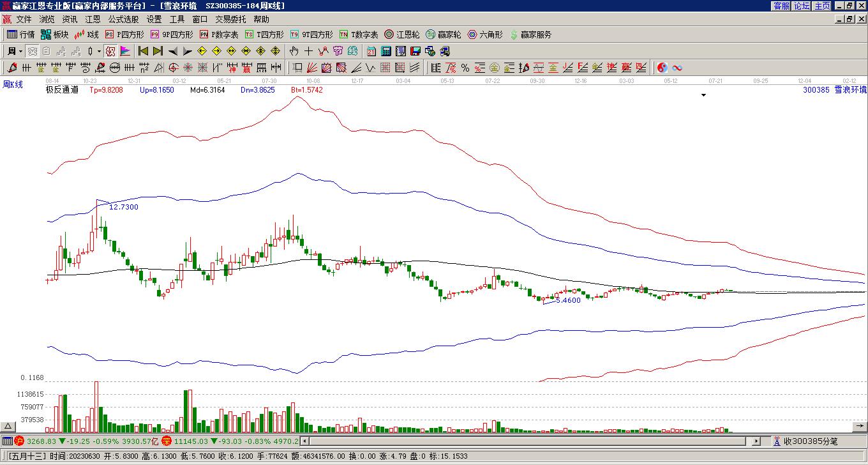Image resolution: width=868 pixels, height=465 pixels.
Task: Expand the candlestick chart-type dropdown arrow
Action: coord(99,51)
